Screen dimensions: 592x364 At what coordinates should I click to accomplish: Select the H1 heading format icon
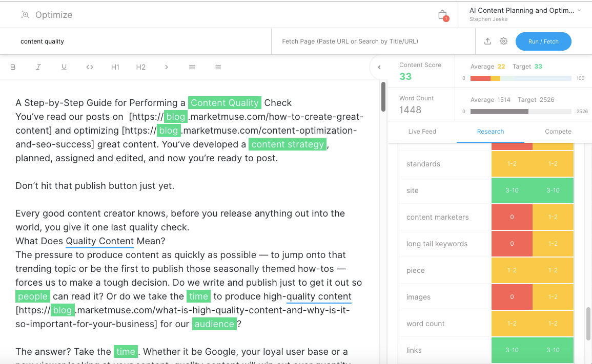pyautogui.click(x=115, y=67)
